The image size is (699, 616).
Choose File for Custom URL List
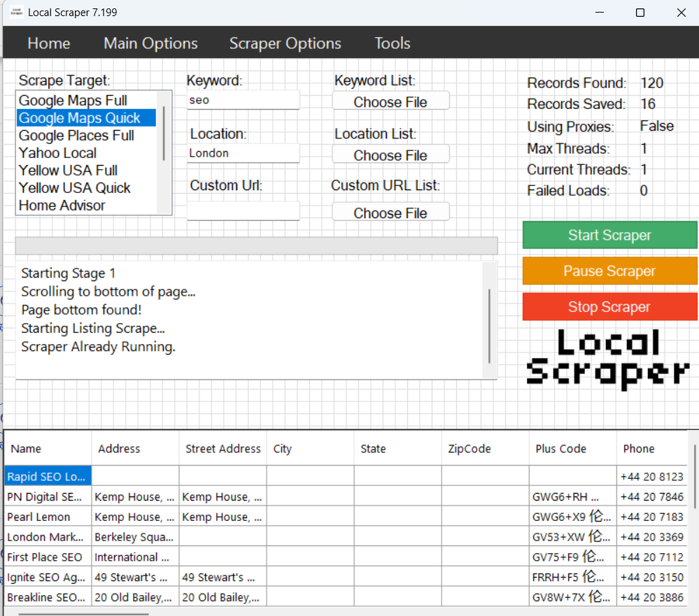coord(390,213)
